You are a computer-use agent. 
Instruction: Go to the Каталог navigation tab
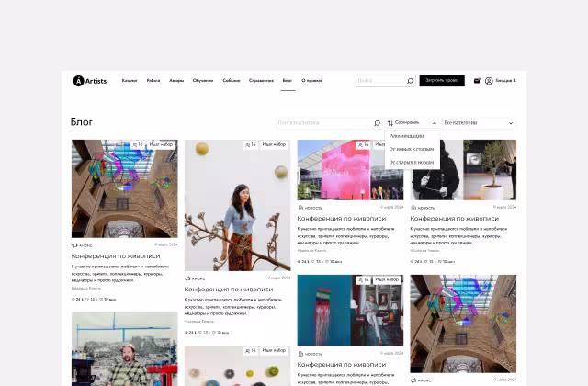[130, 81]
